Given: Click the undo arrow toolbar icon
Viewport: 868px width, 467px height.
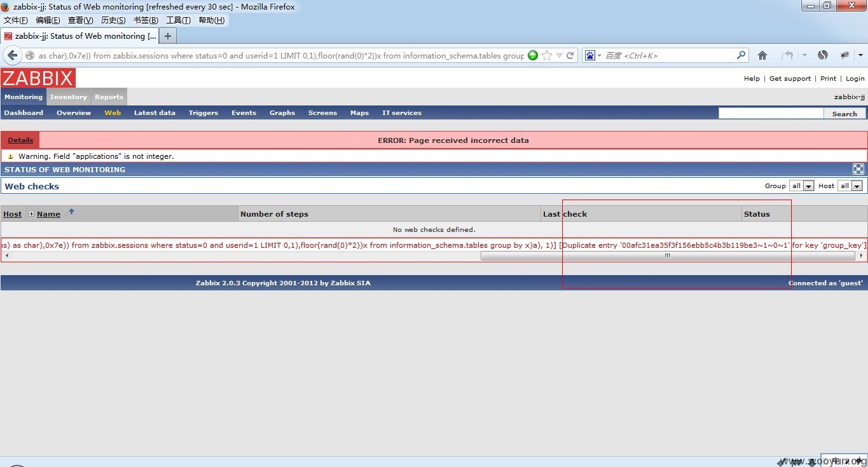Looking at the screenshot, I should pyautogui.click(x=787, y=55).
